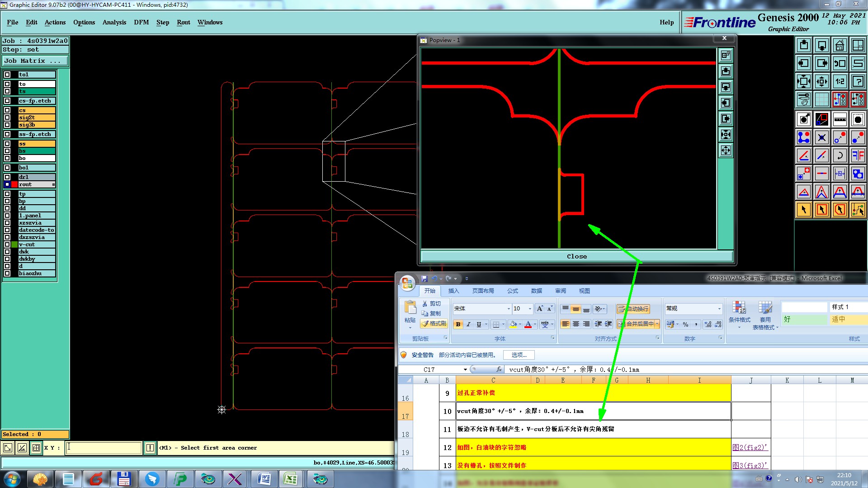868x488 pixels.
Task: Click the Home view icon
Action: click(x=840, y=45)
